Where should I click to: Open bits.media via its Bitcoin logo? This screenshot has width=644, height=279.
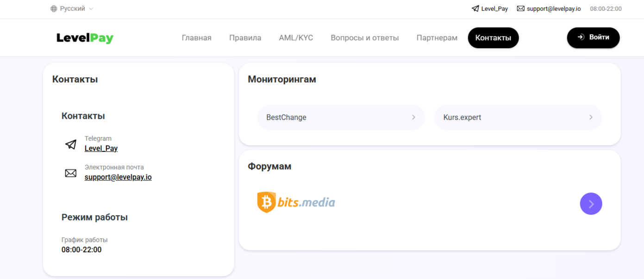point(266,202)
